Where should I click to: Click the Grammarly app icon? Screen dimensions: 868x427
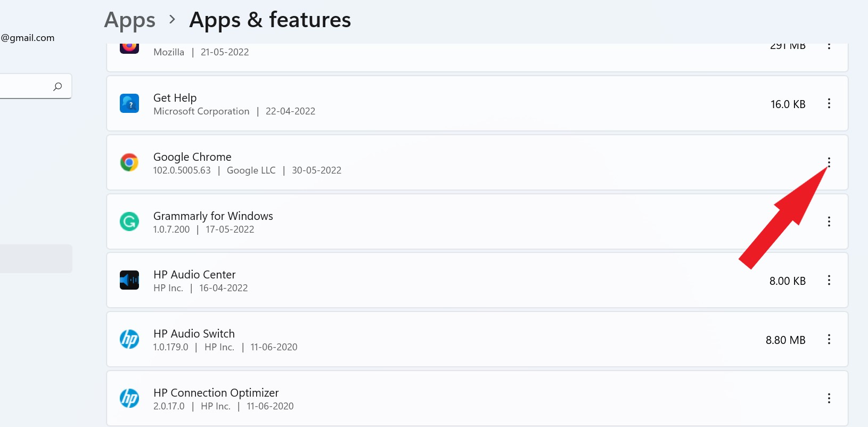(x=129, y=221)
